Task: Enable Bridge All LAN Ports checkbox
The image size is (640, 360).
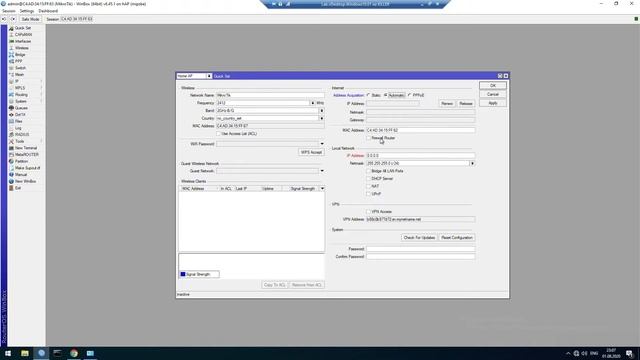Action: click(369, 171)
